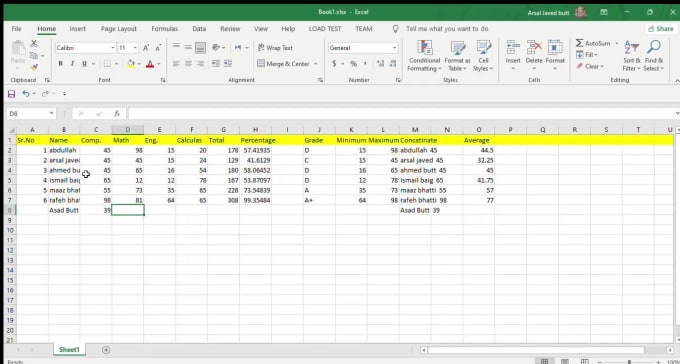Toggle Bottom Align
680x364 pixels.
200,47
